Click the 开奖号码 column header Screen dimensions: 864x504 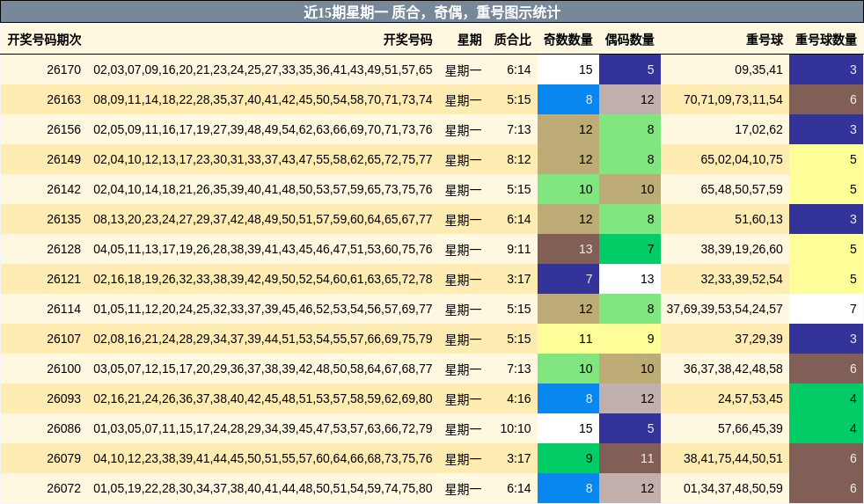[x=407, y=40]
